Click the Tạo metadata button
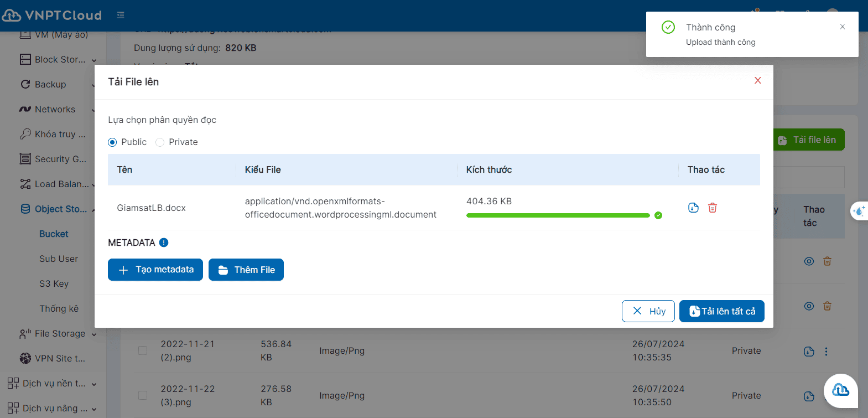Screen dimensions: 868x418 coord(155,270)
